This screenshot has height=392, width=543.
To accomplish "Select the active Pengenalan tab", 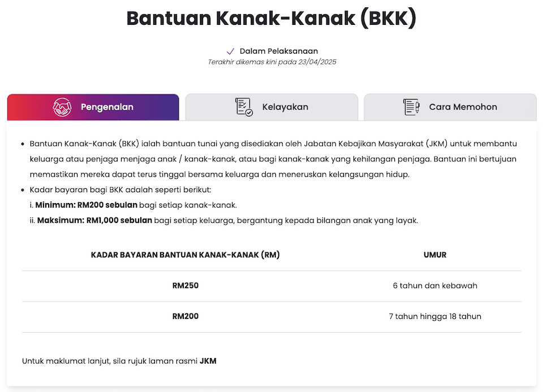I will (x=93, y=106).
